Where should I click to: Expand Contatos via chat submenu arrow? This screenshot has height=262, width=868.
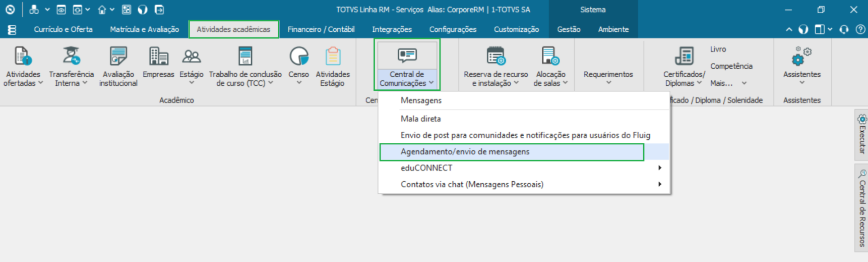[659, 184]
